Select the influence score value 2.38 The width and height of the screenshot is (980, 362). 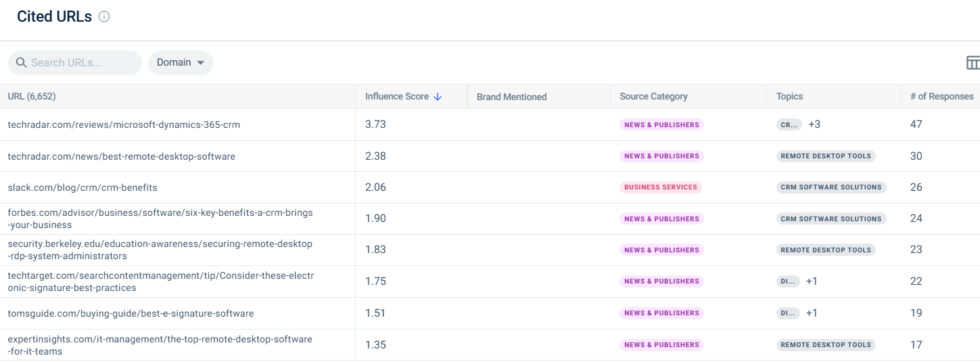coord(375,156)
